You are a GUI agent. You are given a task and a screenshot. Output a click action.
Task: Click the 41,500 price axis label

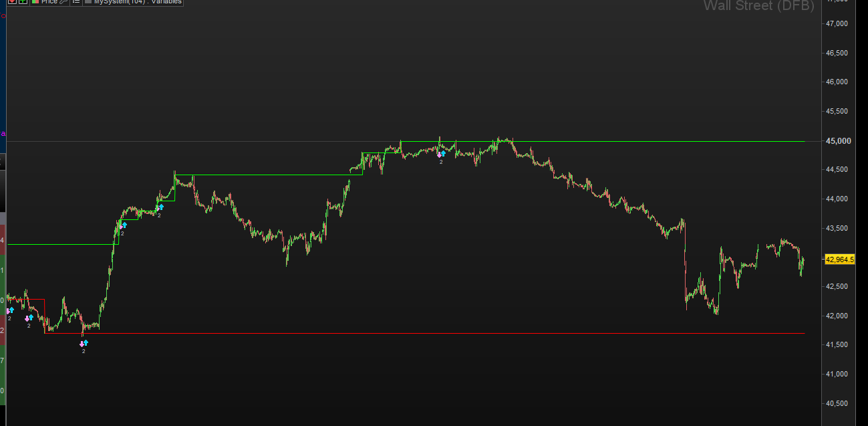click(x=837, y=344)
